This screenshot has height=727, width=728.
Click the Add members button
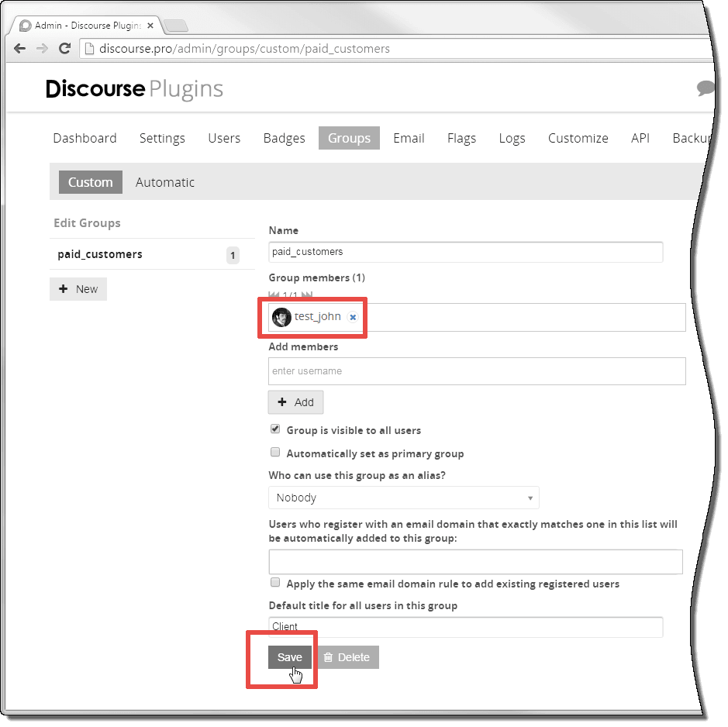295,402
